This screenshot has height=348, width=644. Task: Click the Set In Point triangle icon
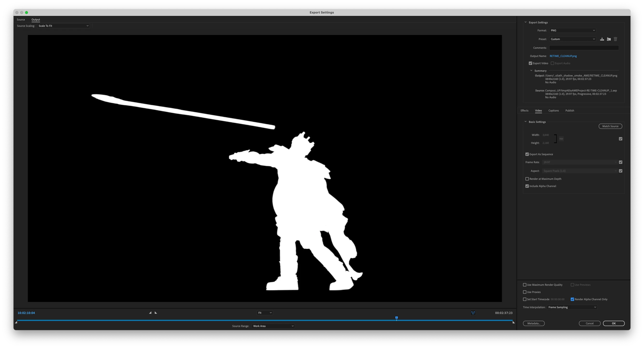150,313
